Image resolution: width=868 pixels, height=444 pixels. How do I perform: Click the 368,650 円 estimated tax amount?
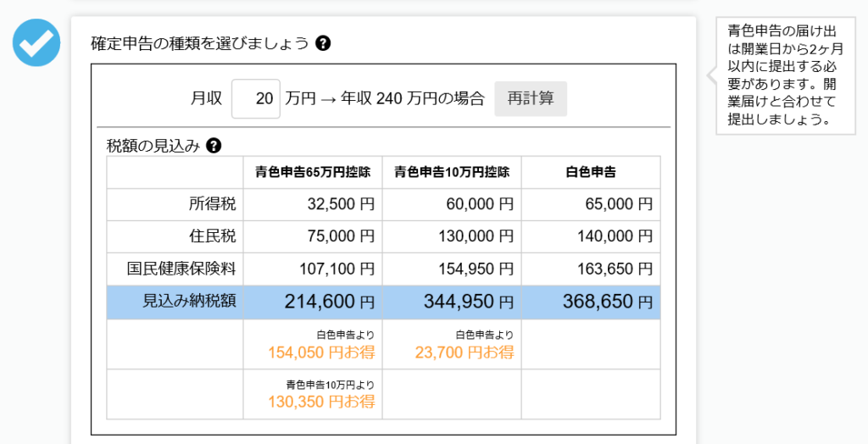coord(607,302)
